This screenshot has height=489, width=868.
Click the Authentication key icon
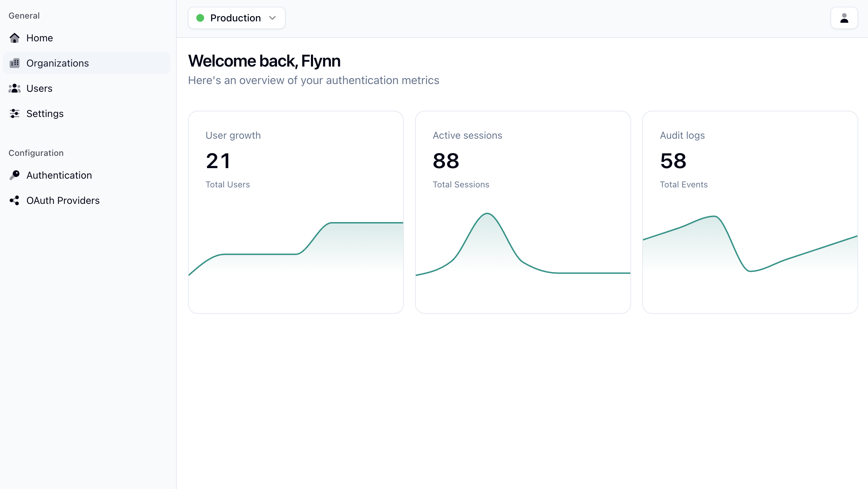click(x=14, y=175)
